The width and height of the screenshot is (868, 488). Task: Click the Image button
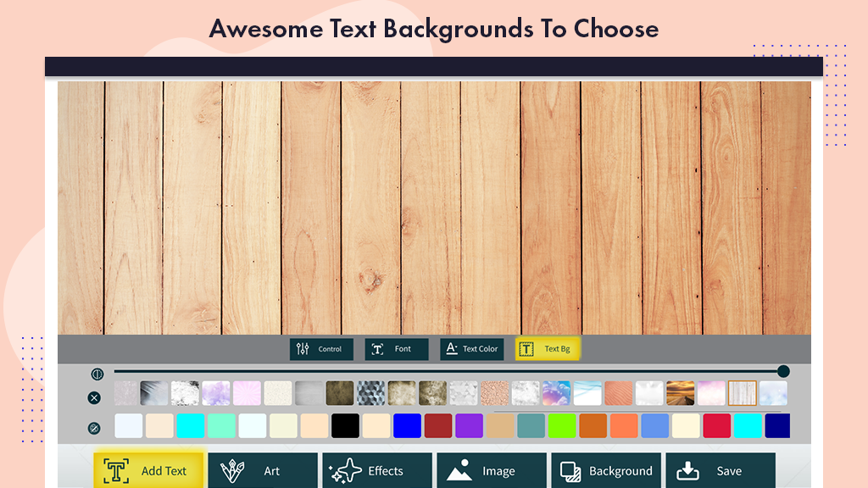[x=492, y=471]
